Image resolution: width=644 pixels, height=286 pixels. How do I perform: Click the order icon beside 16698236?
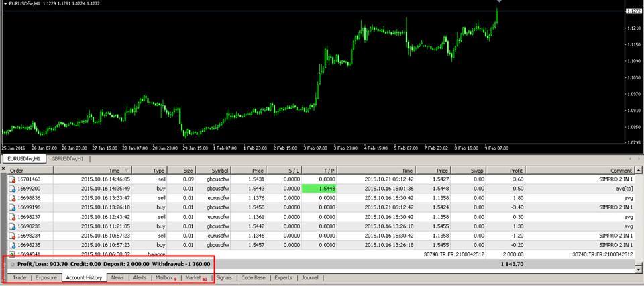click(x=12, y=227)
